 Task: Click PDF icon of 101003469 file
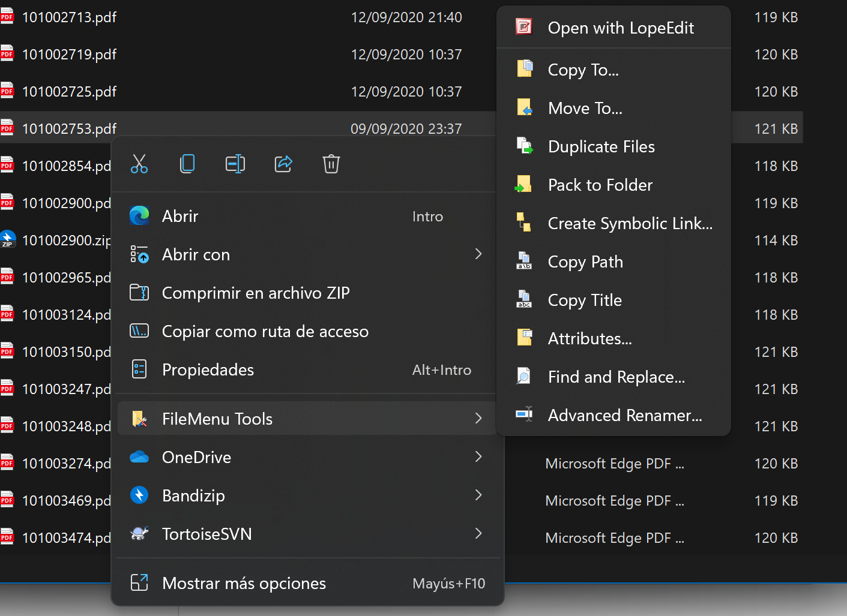[x=7, y=500]
